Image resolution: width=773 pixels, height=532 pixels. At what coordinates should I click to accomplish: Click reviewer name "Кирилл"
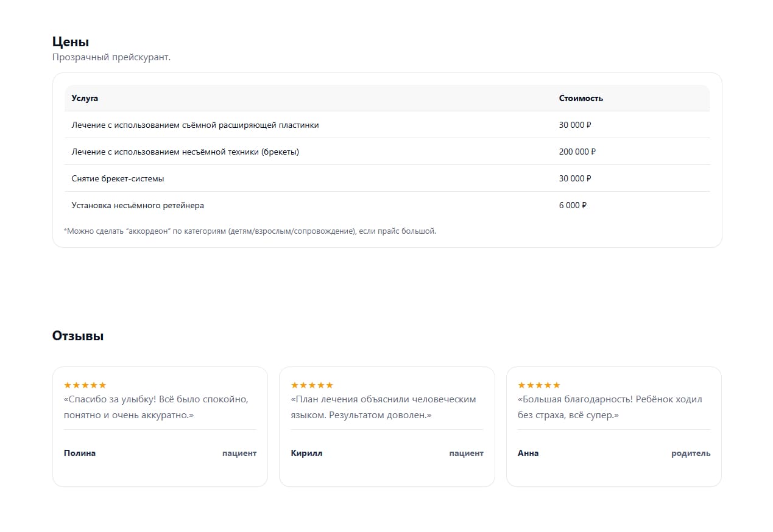click(x=306, y=453)
